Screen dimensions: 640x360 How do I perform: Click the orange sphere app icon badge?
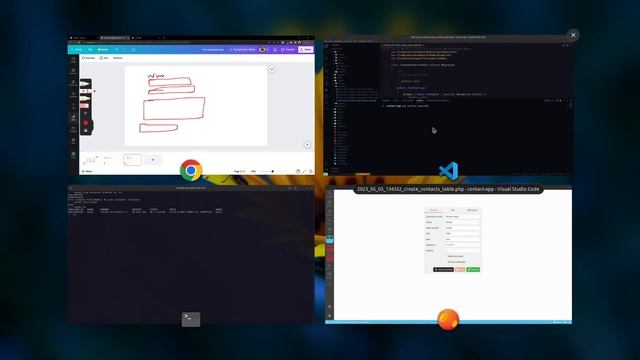[448, 319]
